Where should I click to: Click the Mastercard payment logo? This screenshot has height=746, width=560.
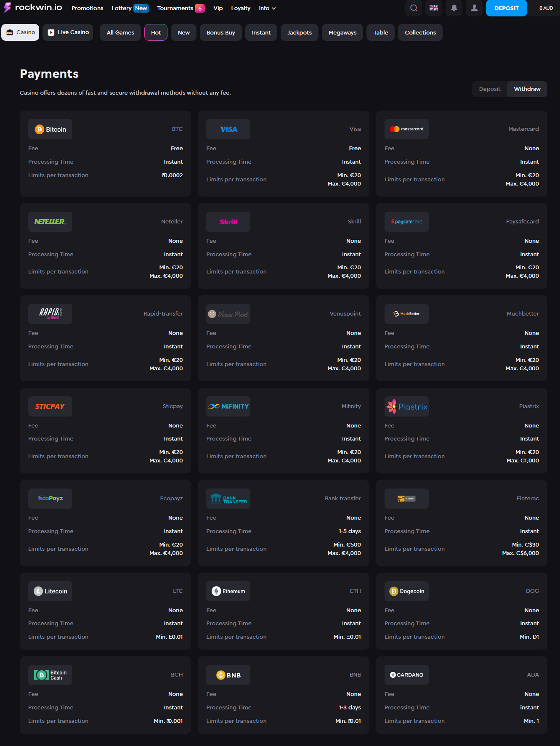(406, 129)
